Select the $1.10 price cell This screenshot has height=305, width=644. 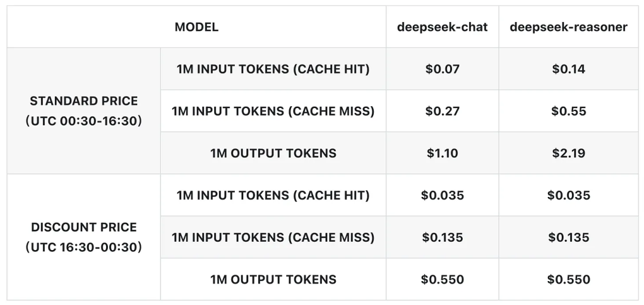(x=442, y=153)
